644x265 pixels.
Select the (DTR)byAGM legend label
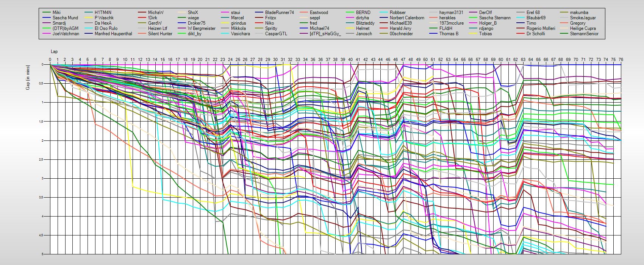coord(66,28)
